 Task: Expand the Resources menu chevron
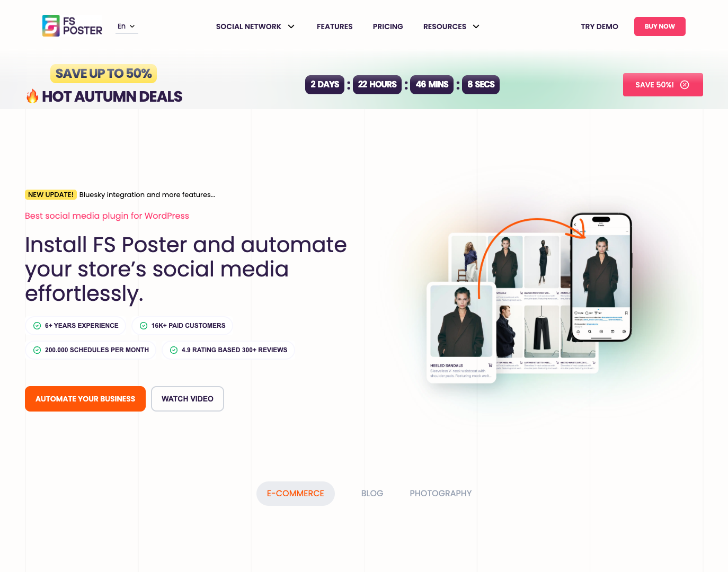[x=476, y=26]
